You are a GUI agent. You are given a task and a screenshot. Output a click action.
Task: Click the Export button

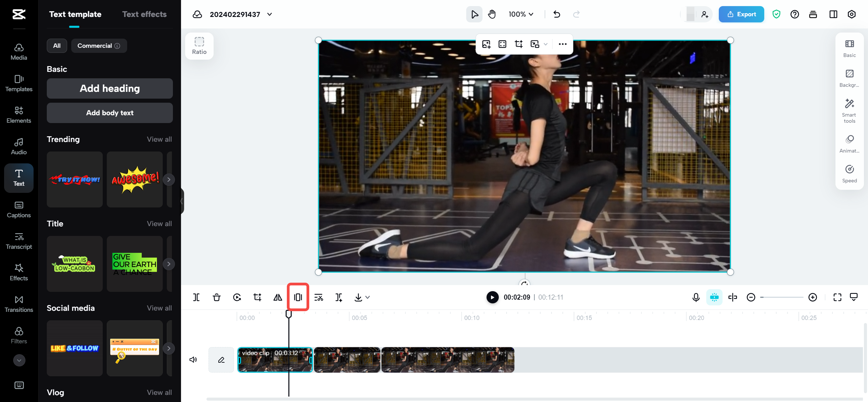741,14
